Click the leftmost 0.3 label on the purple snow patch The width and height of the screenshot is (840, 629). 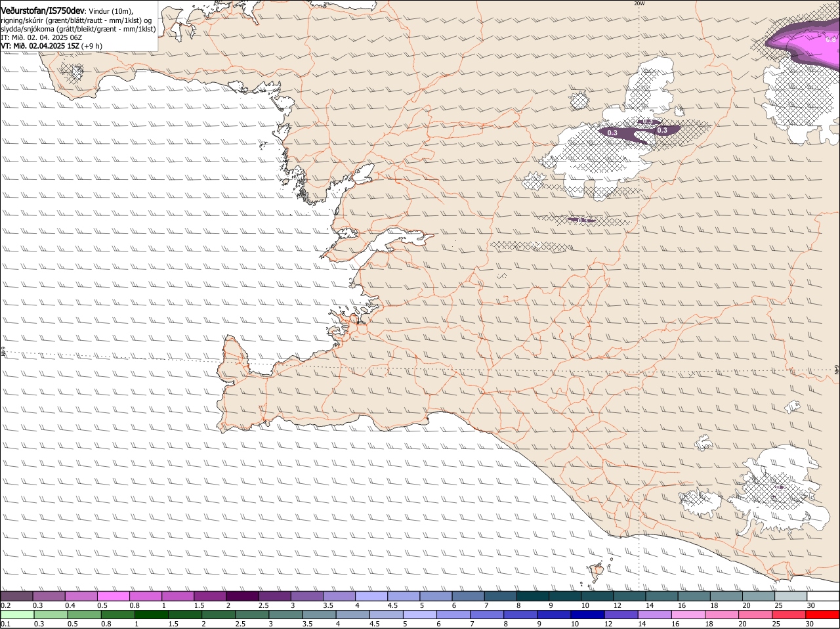pos(612,133)
